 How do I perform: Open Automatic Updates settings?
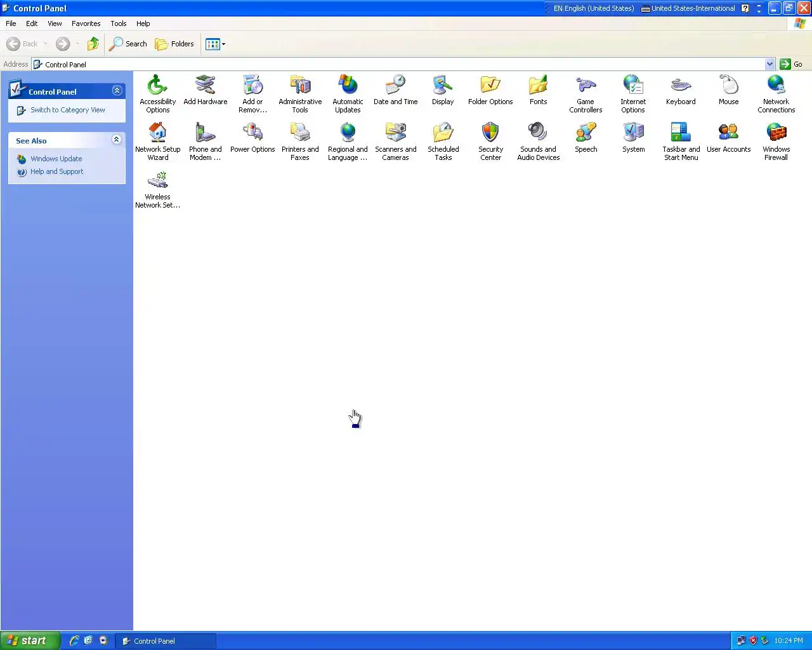point(348,93)
